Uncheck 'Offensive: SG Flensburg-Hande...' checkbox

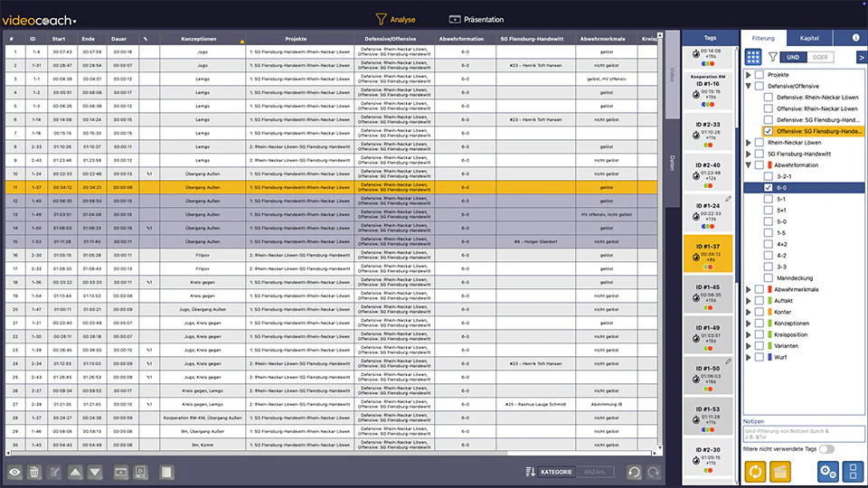pos(769,131)
